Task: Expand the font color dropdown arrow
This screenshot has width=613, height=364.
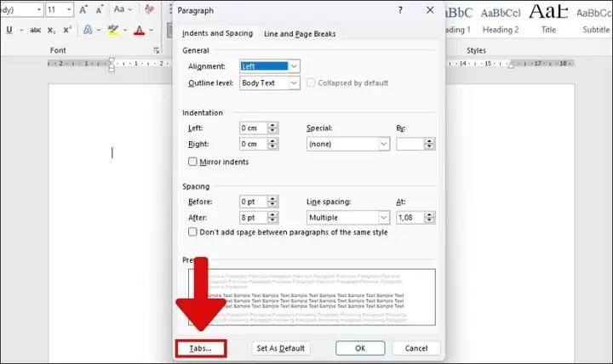Action: click(151, 30)
